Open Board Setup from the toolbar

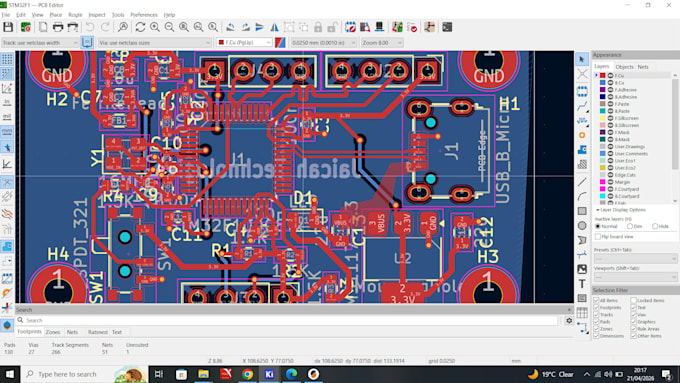click(x=26, y=27)
